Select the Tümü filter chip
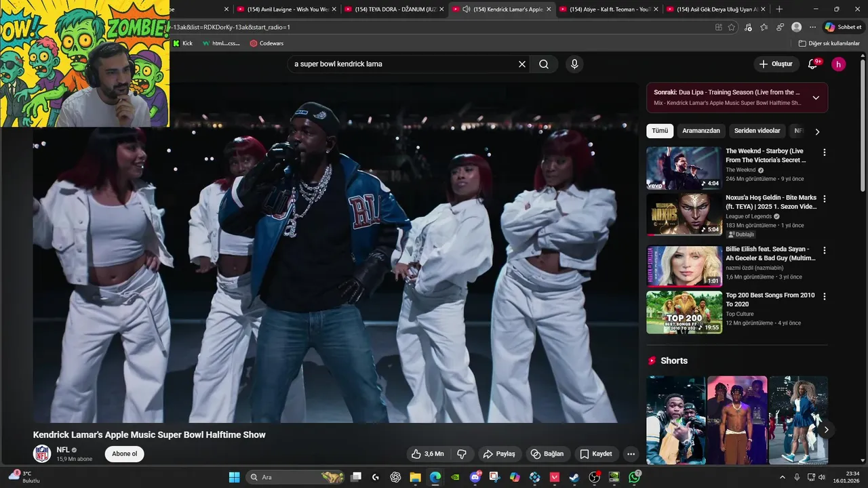The height and width of the screenshot is (488, 868). coord(660,131)
